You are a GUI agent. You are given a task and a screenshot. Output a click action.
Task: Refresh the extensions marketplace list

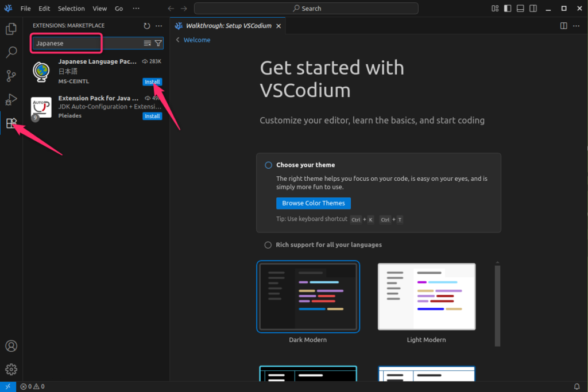(x=147, y=26)
